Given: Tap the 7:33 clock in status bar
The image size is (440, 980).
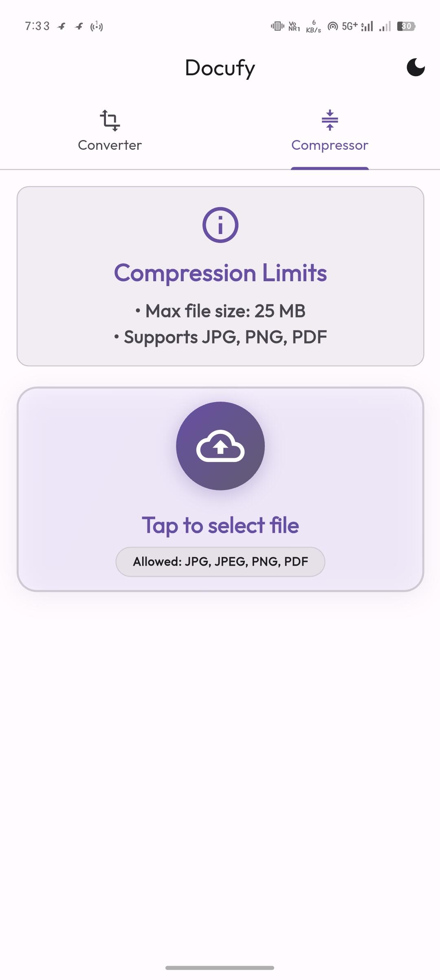Looking at the screenshot, I should 37,26.
